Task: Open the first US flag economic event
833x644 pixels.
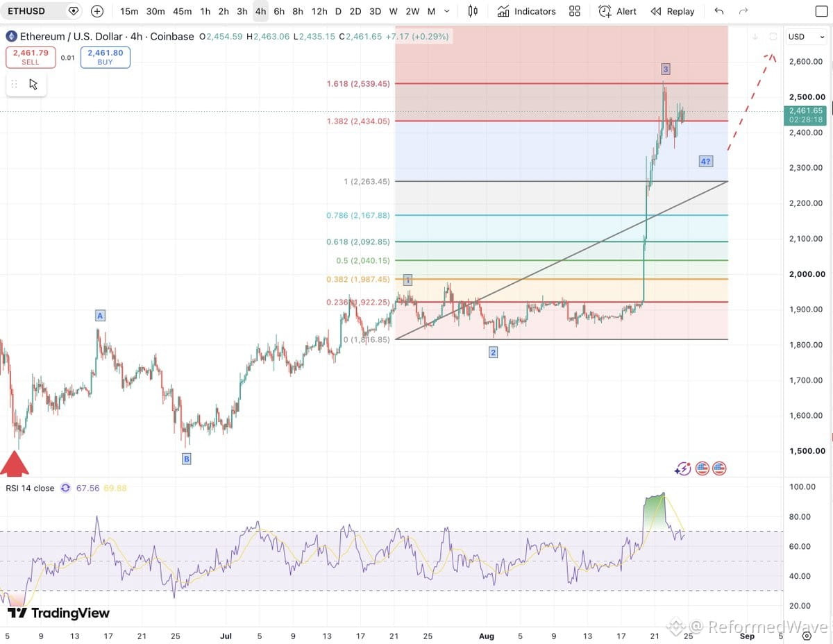Action: [702, 468]
